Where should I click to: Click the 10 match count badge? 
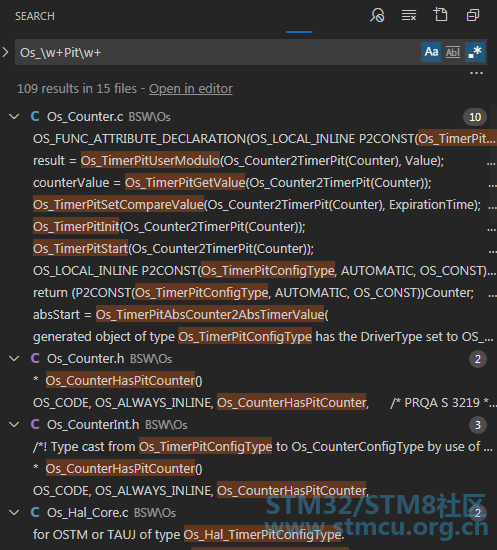tap(475, 117)
